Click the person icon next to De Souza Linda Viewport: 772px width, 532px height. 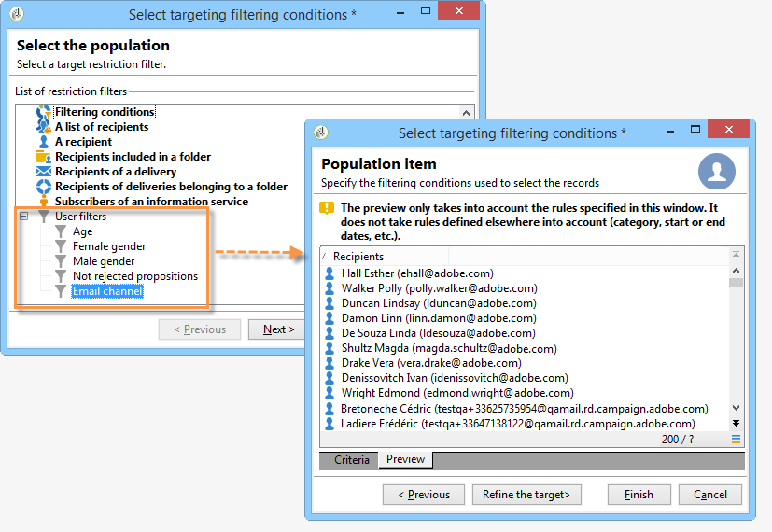click(330, 333)
